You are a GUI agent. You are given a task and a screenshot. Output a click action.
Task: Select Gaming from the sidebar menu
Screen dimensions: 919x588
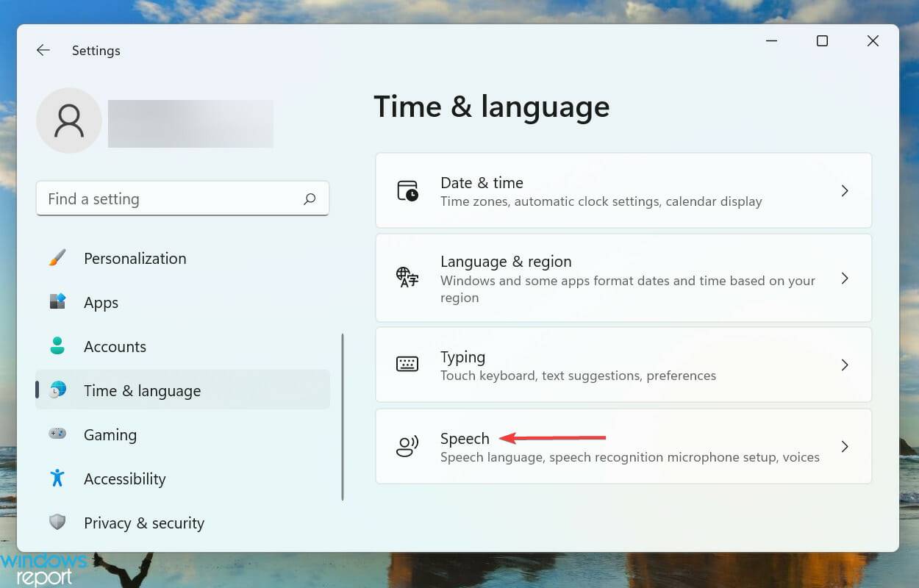coord(110,434)
